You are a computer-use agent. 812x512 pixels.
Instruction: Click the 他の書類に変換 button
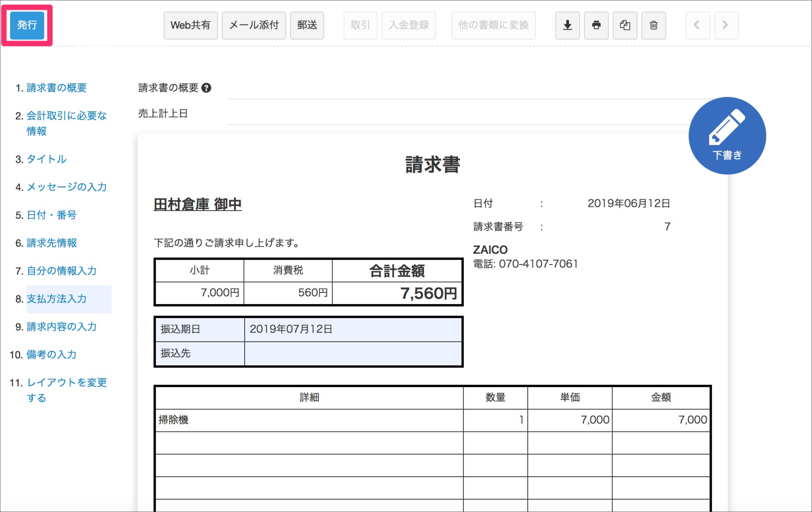coord(493,25)
